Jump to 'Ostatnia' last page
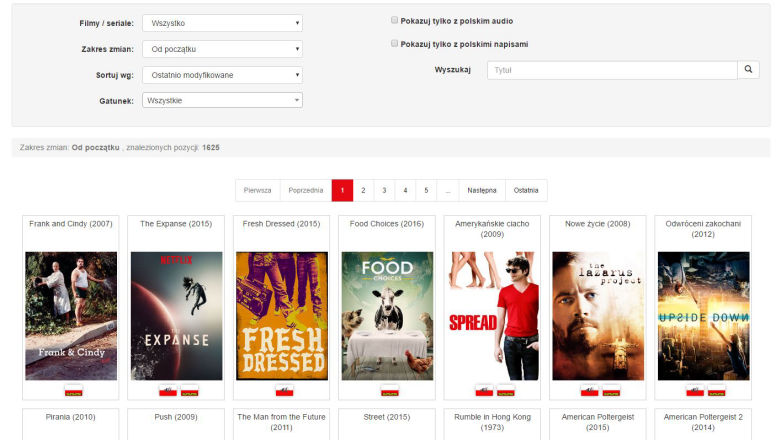This screenshot has width=781, height=440. (x=526, y=190)
